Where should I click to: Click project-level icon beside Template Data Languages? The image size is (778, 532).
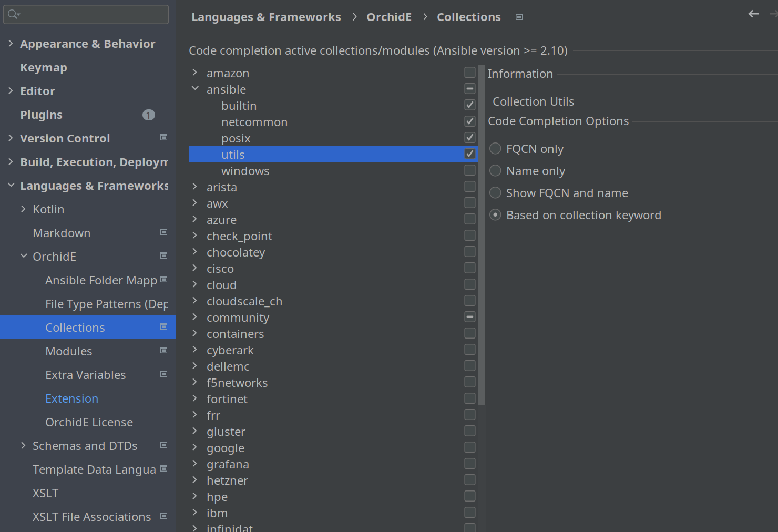pos(163,468)
